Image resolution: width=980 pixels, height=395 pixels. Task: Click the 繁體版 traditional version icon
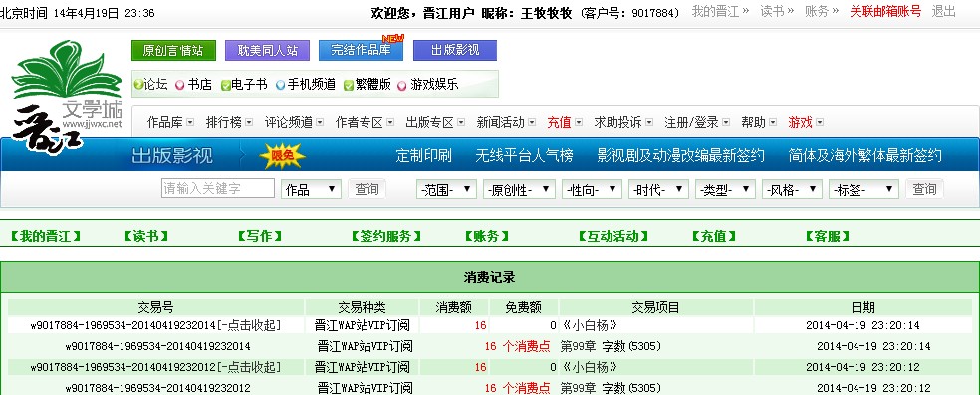click(349, 85)
